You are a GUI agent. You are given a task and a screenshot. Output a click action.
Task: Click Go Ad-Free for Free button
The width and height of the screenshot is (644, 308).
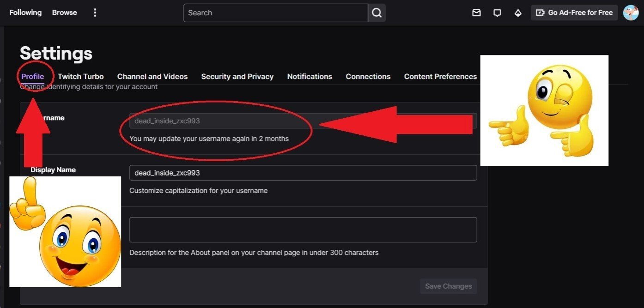[x=574, y=13]
